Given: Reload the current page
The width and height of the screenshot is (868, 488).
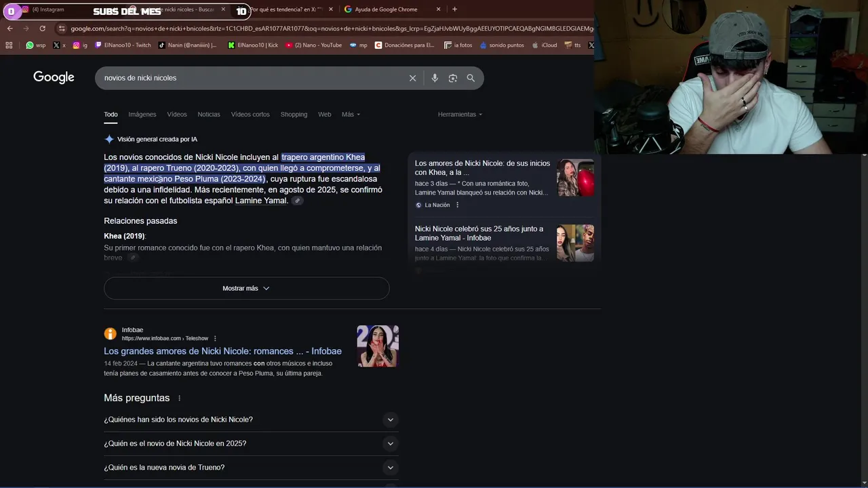Looking at the screenshot, I should 42,28.
